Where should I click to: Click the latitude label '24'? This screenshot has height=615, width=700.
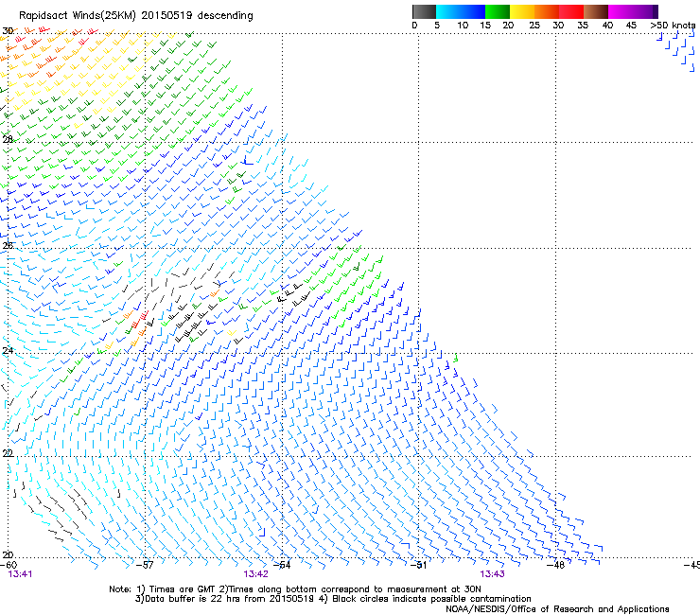pyautogui.click(x=8, y=351)
